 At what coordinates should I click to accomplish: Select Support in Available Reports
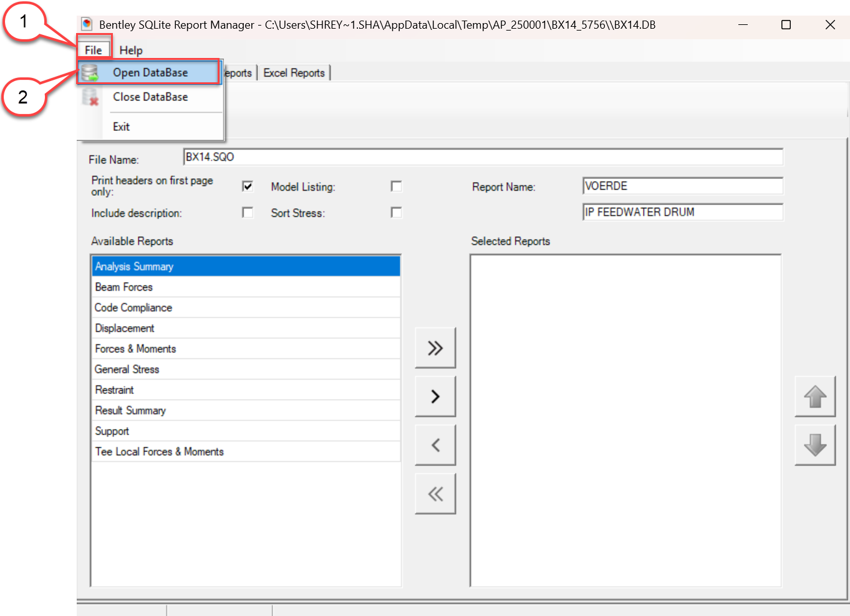coord(246,431)
